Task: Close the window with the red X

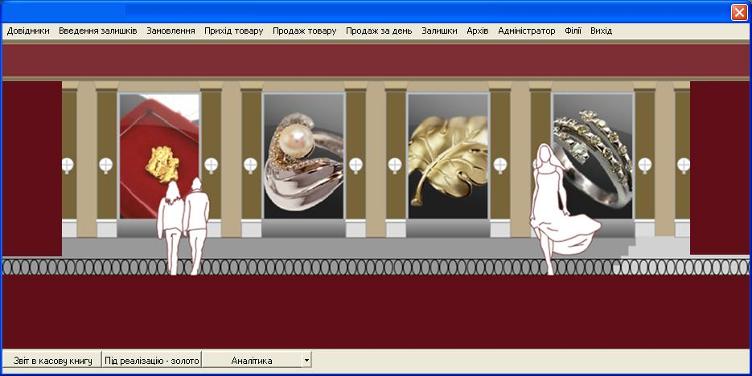Action: [739, 12]
